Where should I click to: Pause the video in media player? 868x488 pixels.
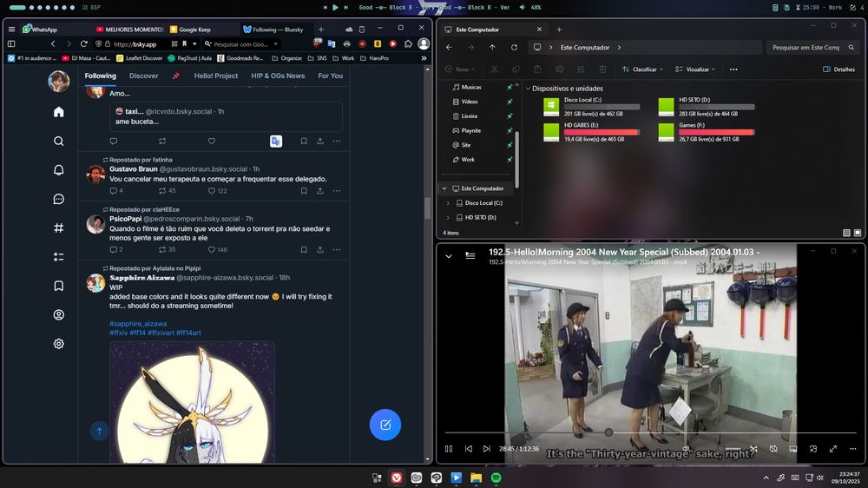[449, 449]
